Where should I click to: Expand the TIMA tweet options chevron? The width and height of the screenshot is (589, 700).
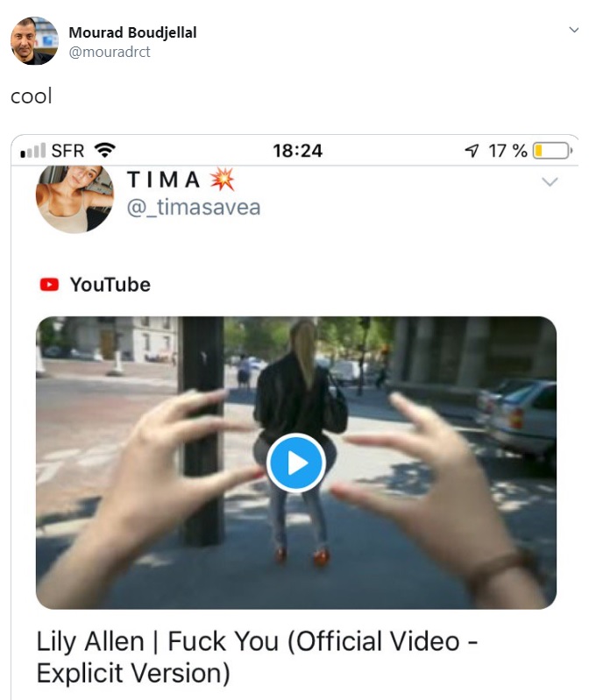coord(550,181)
